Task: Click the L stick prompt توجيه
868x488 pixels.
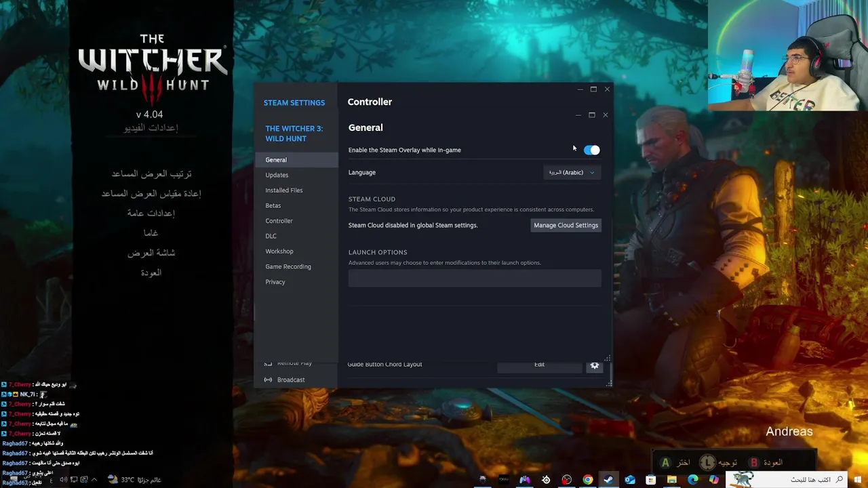Action: pos(719,463)
